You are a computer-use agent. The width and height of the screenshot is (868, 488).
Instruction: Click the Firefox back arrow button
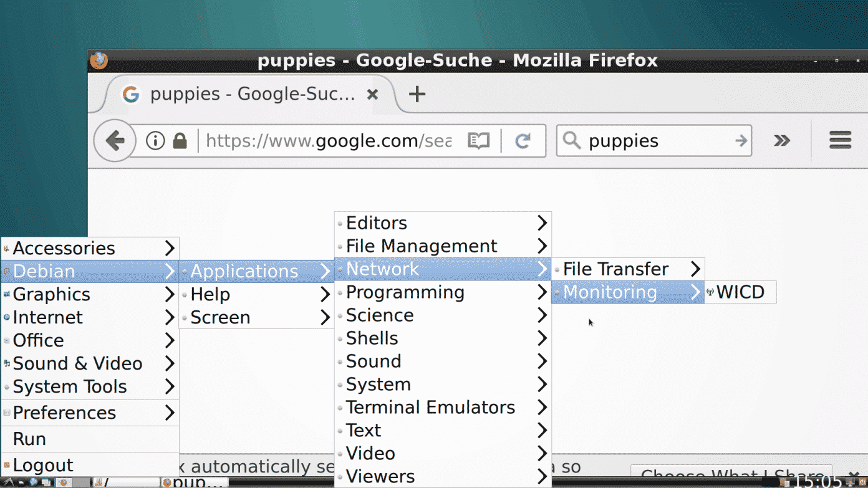[x=115, y=141]
